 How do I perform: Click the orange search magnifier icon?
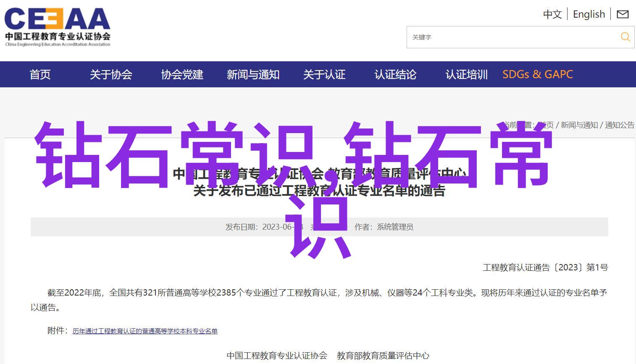coord(625,37)
